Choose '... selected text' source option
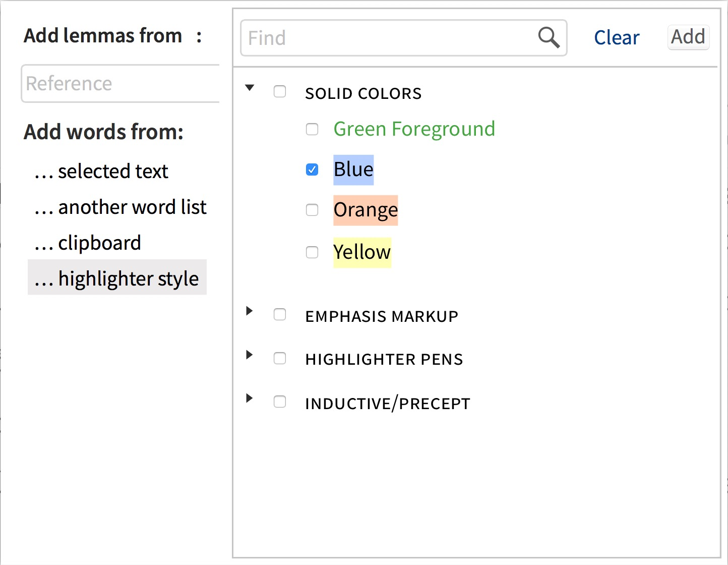Viewport: 728px width, 565px height. point(101,172)
